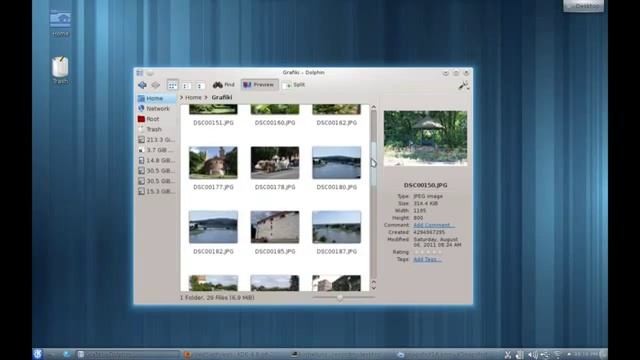
Task: Open the Klipper scissors tray icon
Action: point(508,355)
